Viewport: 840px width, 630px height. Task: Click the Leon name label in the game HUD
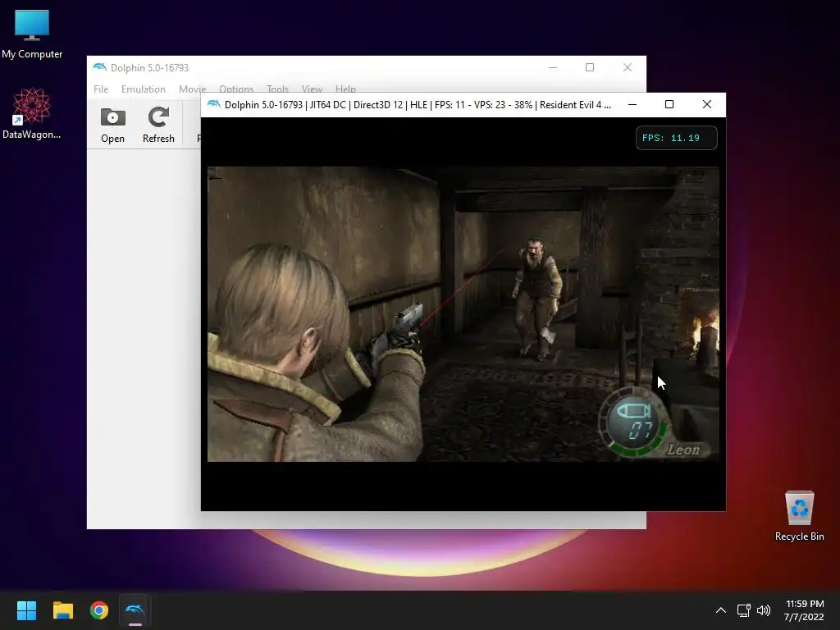pos(683,450)
